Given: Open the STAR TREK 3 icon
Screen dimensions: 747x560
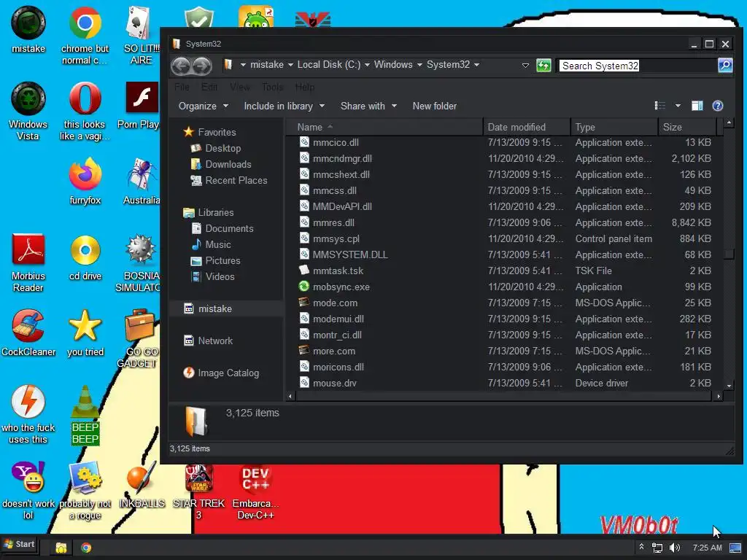Looking at the screenshot, I should coord(198,491).
